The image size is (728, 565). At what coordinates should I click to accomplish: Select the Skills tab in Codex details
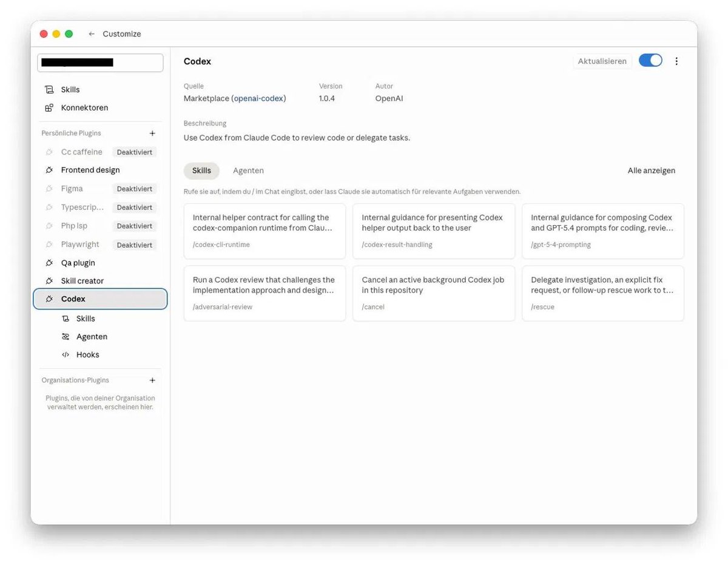(x=201, y=171)
